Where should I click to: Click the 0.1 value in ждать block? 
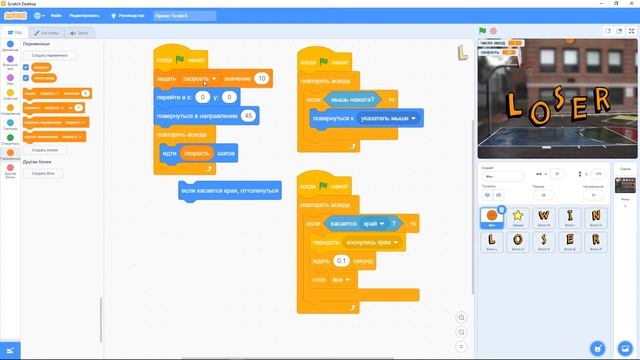pyautogui.click(x=341, y=261)
